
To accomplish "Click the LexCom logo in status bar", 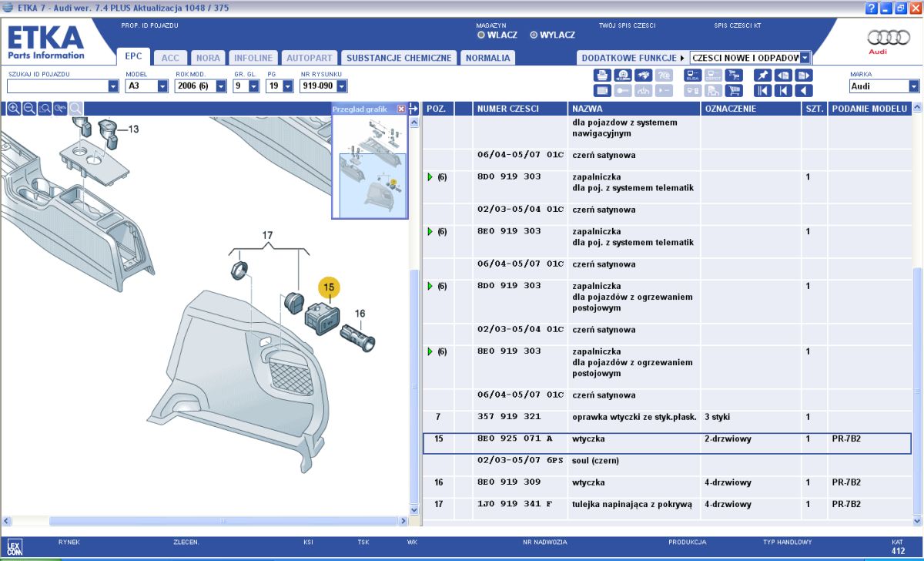I will click(15, 549).
